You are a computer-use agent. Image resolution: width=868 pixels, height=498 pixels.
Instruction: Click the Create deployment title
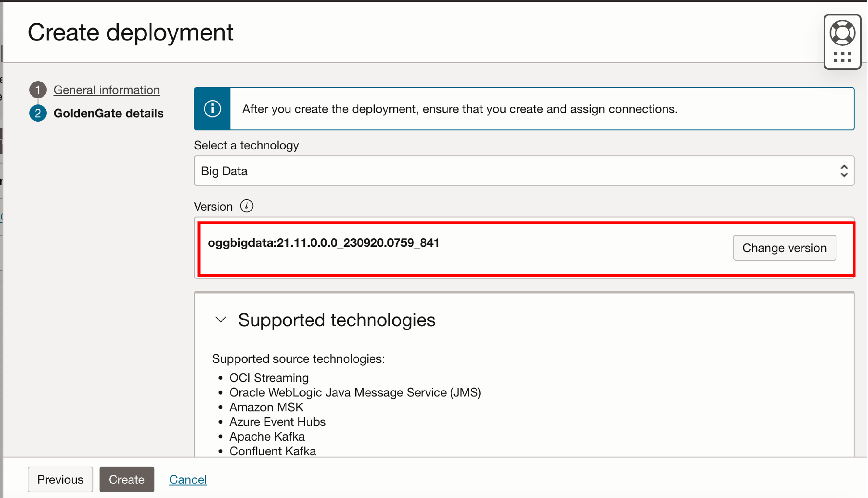[130, 32]
